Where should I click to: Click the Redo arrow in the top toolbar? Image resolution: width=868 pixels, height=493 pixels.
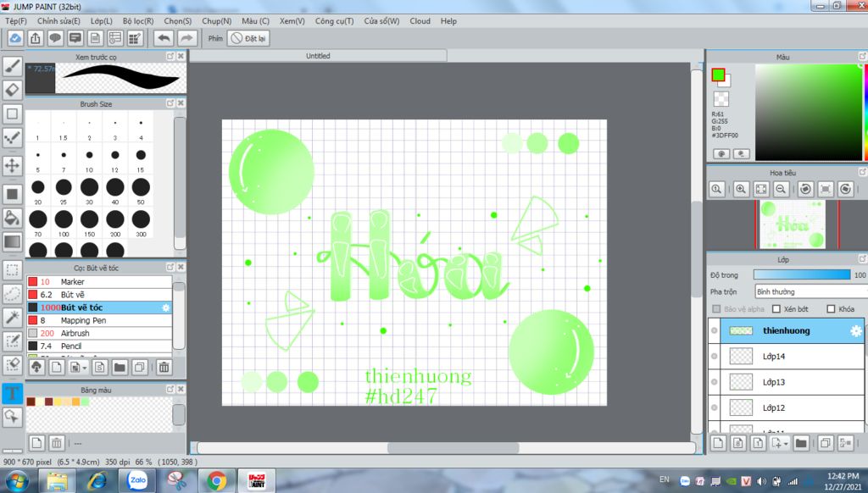pos(187,38)
